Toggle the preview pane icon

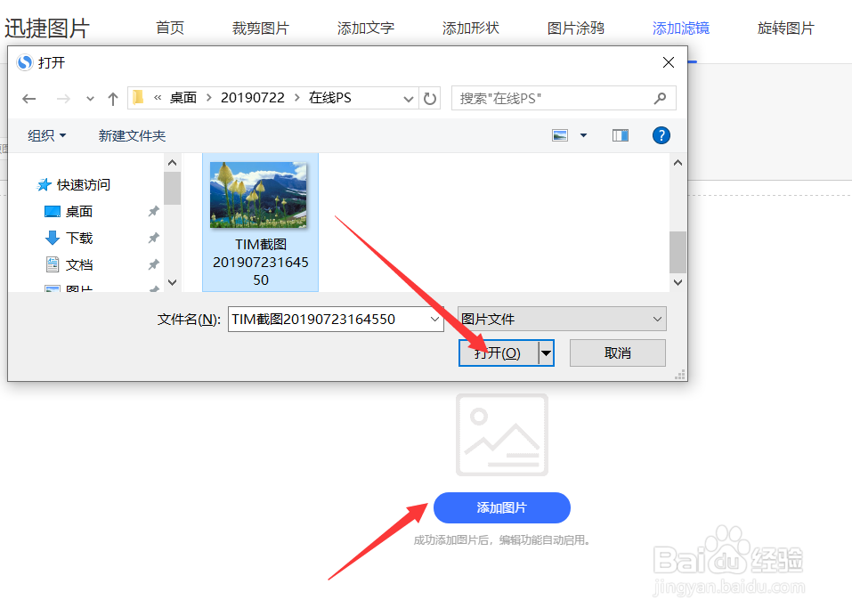(x=620, y=135)
